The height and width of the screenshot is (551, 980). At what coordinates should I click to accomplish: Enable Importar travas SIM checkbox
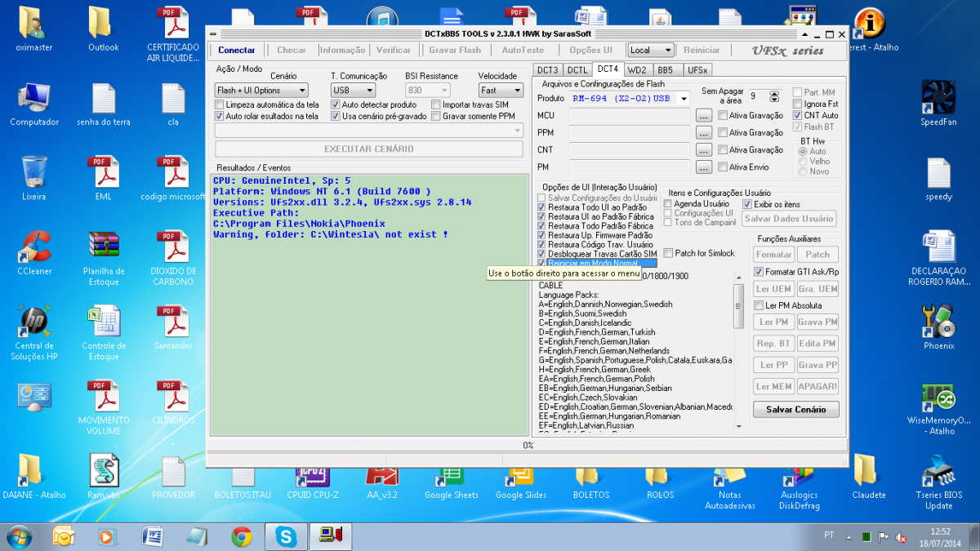[436, 104]
